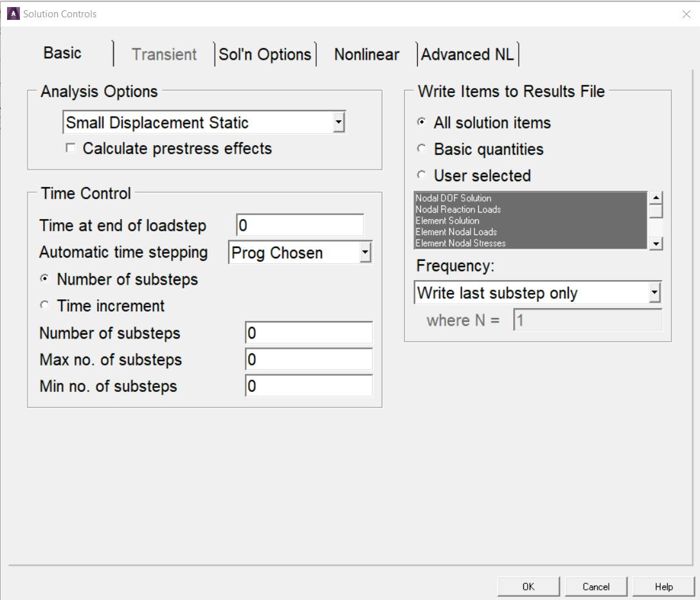Expand Automatic time stepping dropdown
Screen dimensions: 700x600
[365, 253]
